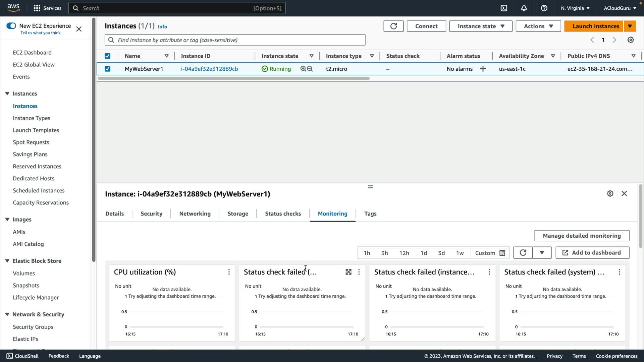Viewport: 644px width, 362px height.
Task: Refresh the instances list
Action: (393, 26)
